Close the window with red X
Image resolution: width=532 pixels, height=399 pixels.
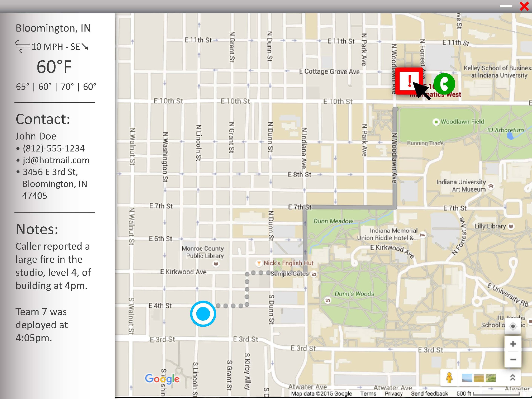(x=524, y=6)
